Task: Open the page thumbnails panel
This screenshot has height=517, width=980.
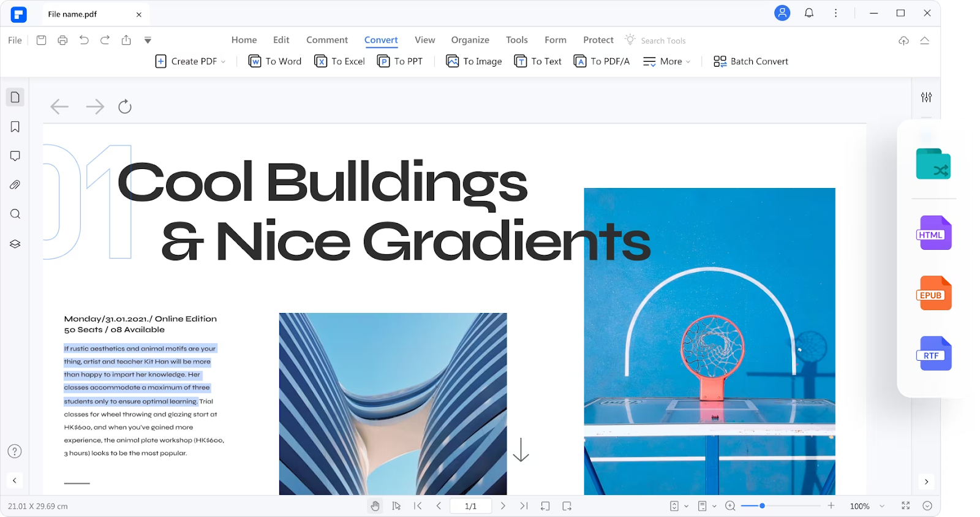Action: pos(15,97)
